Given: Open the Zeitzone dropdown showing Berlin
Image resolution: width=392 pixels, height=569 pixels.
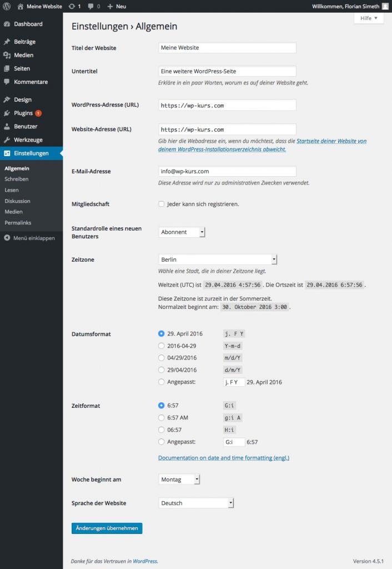Looking at the screenshot, I should coord(217,259).
